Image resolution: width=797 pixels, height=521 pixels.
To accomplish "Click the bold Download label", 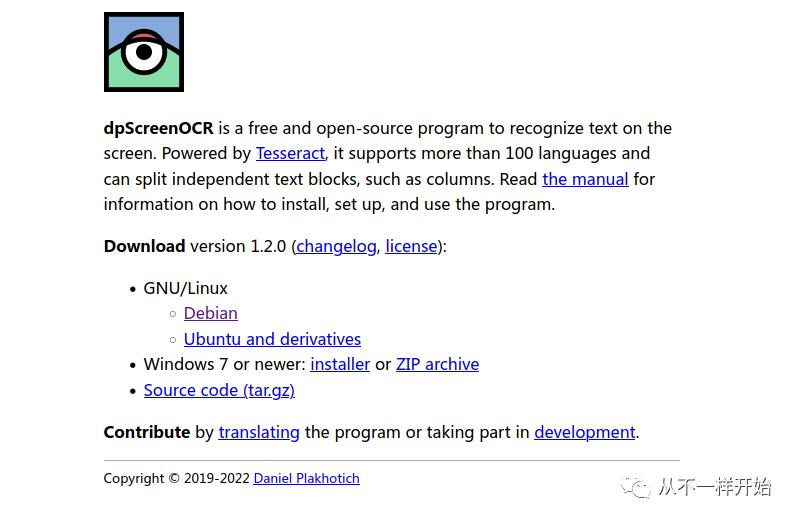I will pyautogui.click(x=144, y=246).
